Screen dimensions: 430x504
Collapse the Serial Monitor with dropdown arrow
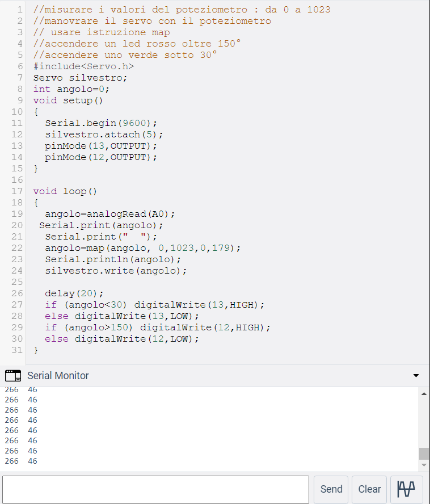[x=416, y=375]
